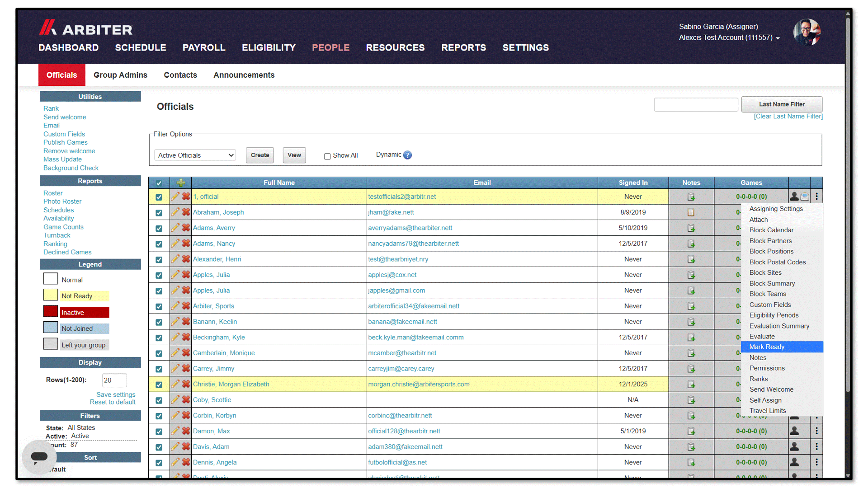Screen dimensions: 868x488
Task: Uncheck the checkbox for Coby, Scottie
Action: coord(159,400)
